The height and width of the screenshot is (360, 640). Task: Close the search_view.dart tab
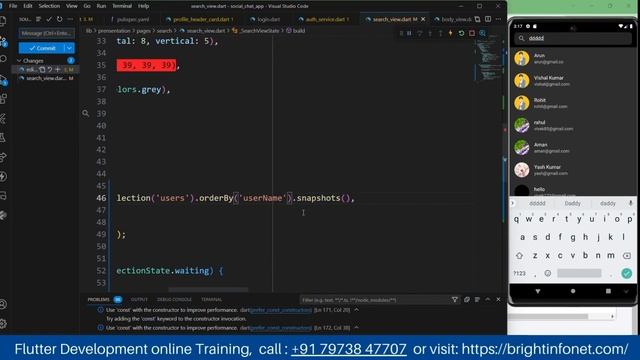[x=423, y=19]
